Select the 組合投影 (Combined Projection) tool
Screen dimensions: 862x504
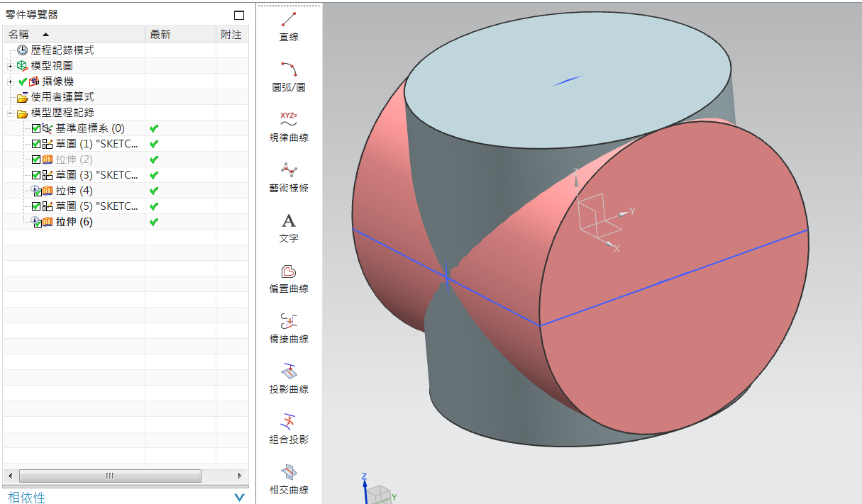tap(289, 430)
